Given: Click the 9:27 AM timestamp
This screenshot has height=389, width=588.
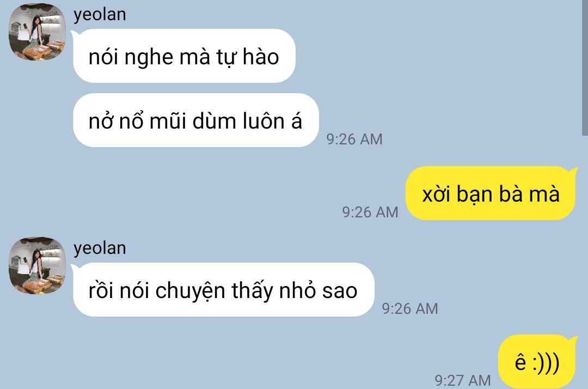Looking at the screenshot, I should pos(463,380).
